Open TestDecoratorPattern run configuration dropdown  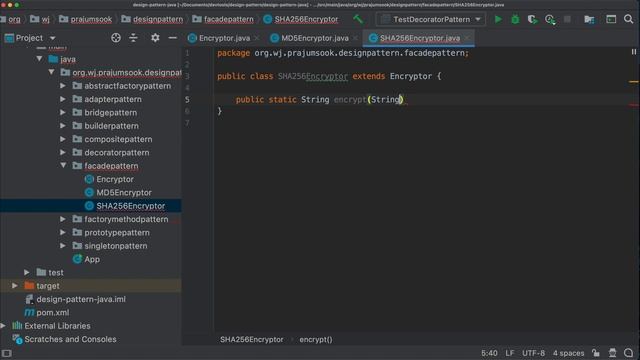pyautogui.click(x=431, y=19)
